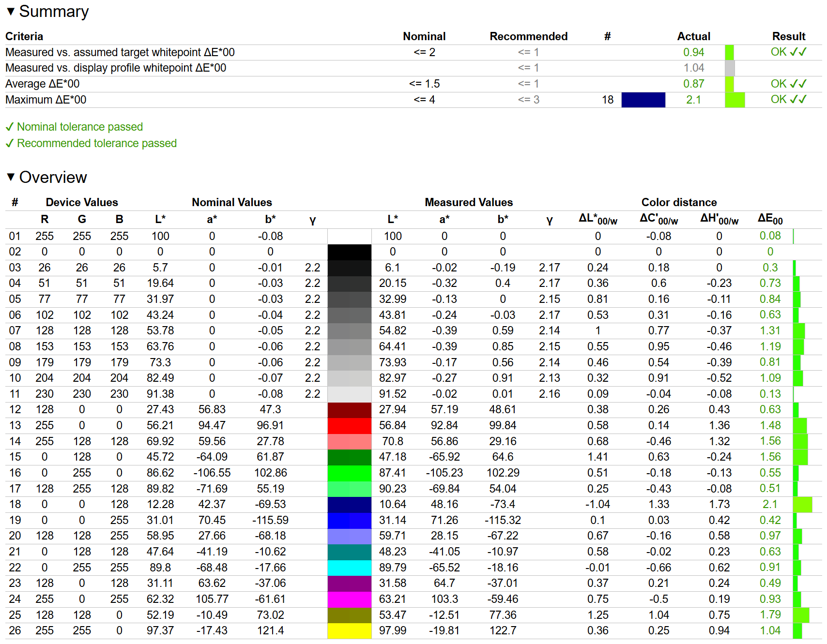The height and width of the screenshot is (644, 827).
Task: Collapse the Summary section triangle
Action: pyautogui.click(x=11, y=11)
